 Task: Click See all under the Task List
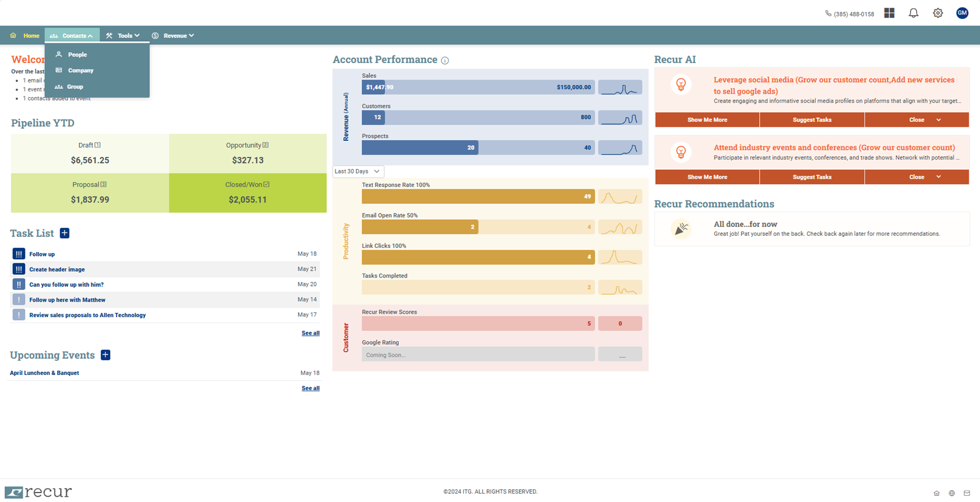[310, 333]
